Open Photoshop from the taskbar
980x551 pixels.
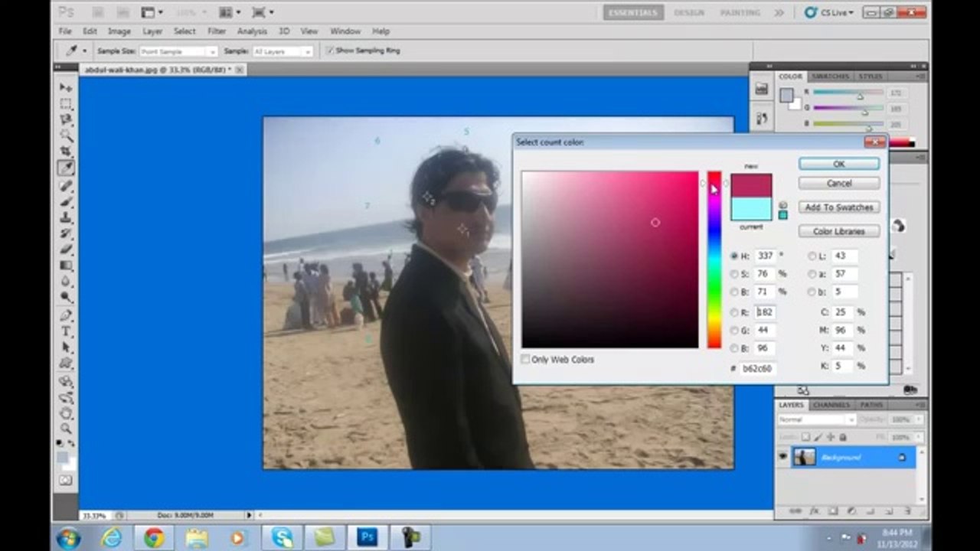[367, 537]
